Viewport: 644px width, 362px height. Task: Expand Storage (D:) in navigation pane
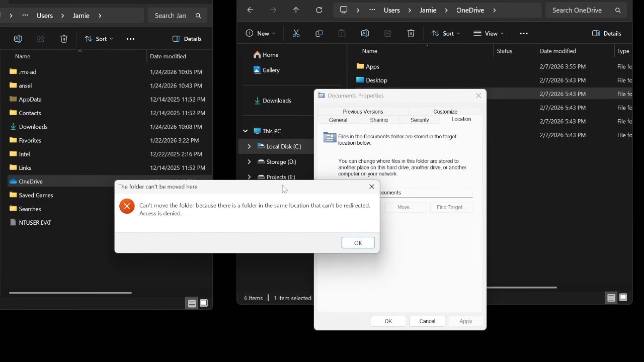[249, 162]
